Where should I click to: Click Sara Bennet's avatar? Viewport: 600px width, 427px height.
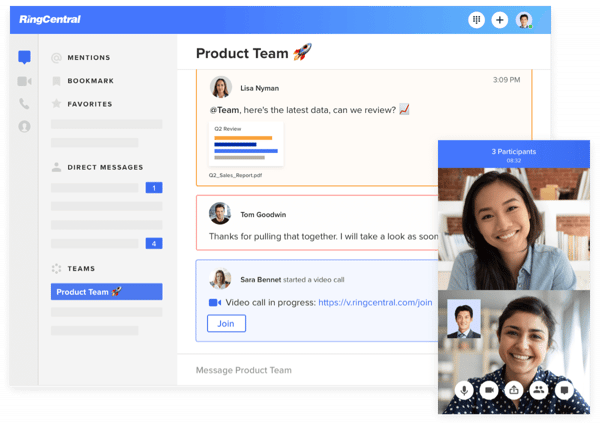pyautogui.click(x=220, y=279)
